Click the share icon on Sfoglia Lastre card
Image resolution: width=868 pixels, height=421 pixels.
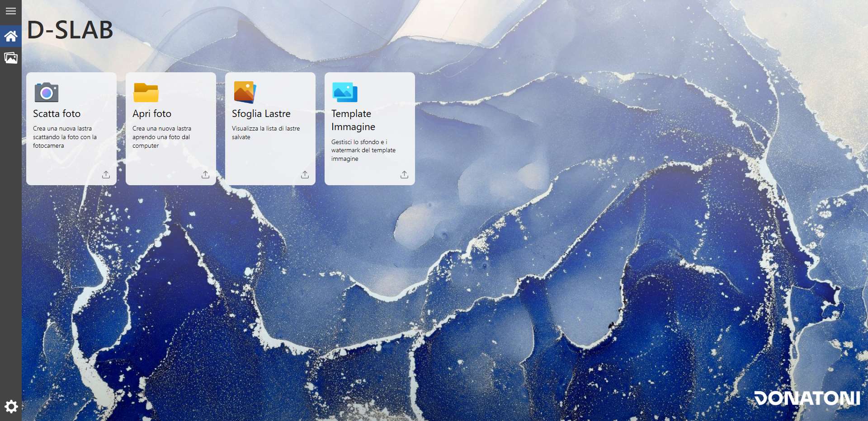tap(305, 174)
